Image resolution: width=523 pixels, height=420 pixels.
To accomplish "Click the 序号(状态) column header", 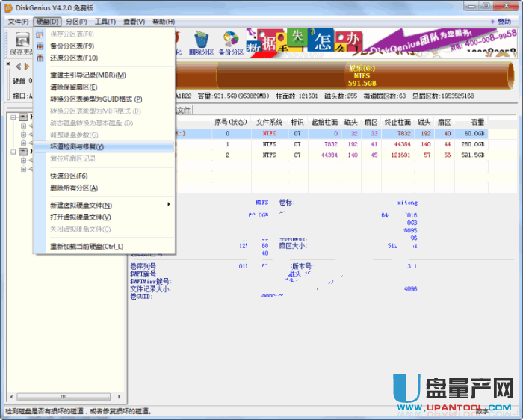I will (x=231, y=122).
